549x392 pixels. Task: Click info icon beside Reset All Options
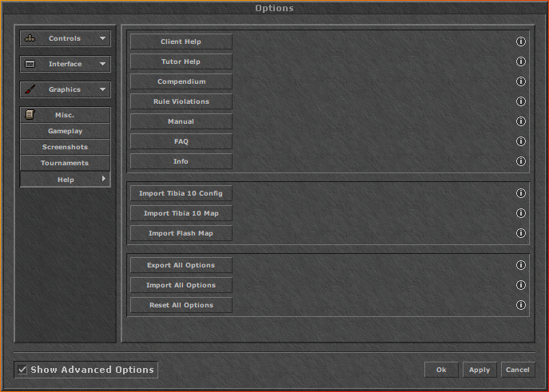pos(521,305)
